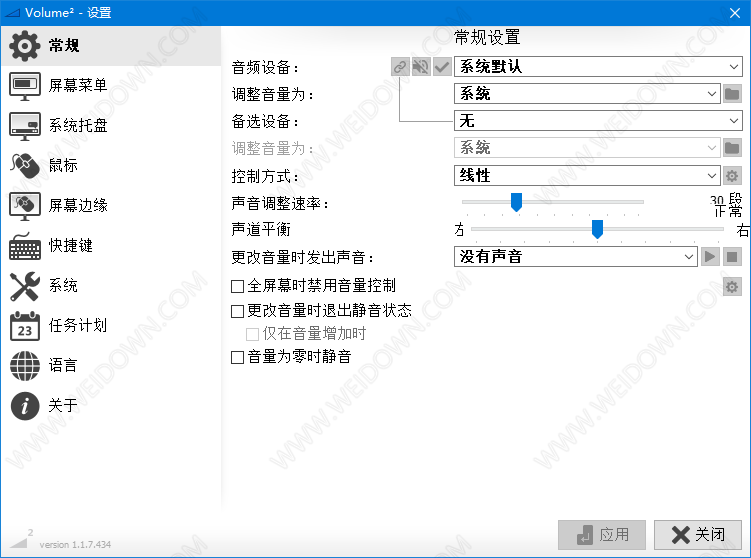The height and width of the screenshot is (558, 751).
Task: Click the 系统 tools icon
Action: [25, 286]
